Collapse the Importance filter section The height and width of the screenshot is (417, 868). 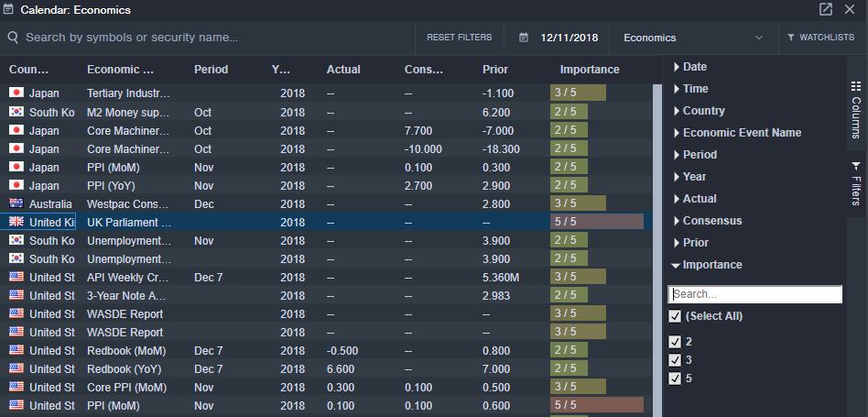coord(677,265)
